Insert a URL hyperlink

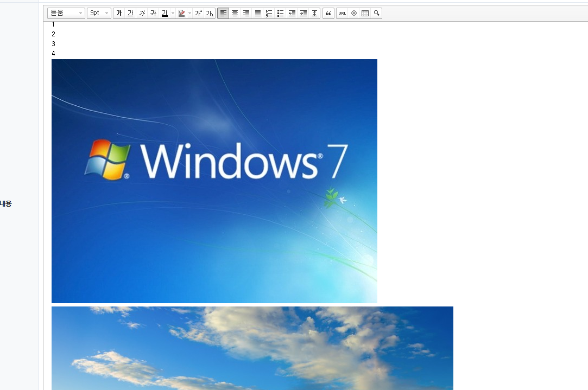click(x=342, y=13)
